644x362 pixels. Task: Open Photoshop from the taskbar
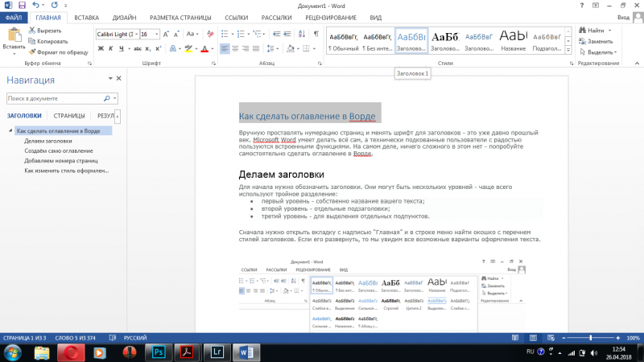click(x=159, y=352)
